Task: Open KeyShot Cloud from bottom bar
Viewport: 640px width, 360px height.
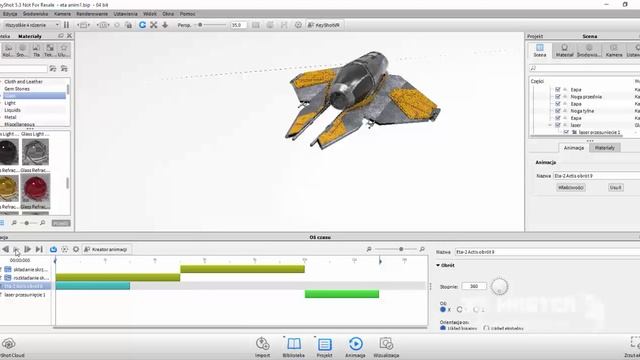Action: coord(10,347)
